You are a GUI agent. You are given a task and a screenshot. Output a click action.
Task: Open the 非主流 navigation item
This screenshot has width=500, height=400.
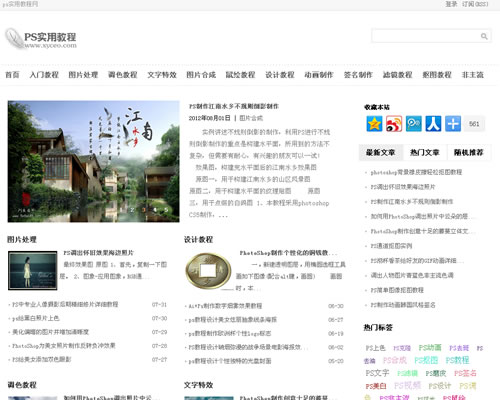click(x=472, y=75)
